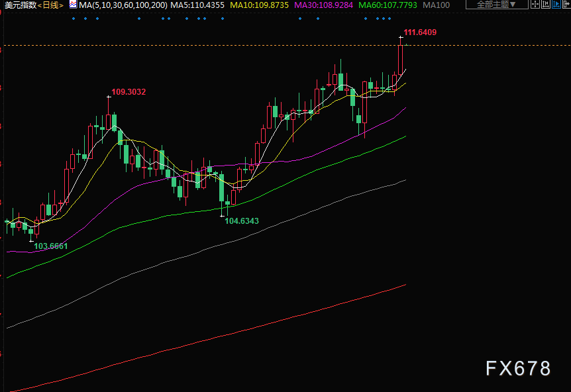
Task: Select the magenta MA30 legend label
Action: 323,5
